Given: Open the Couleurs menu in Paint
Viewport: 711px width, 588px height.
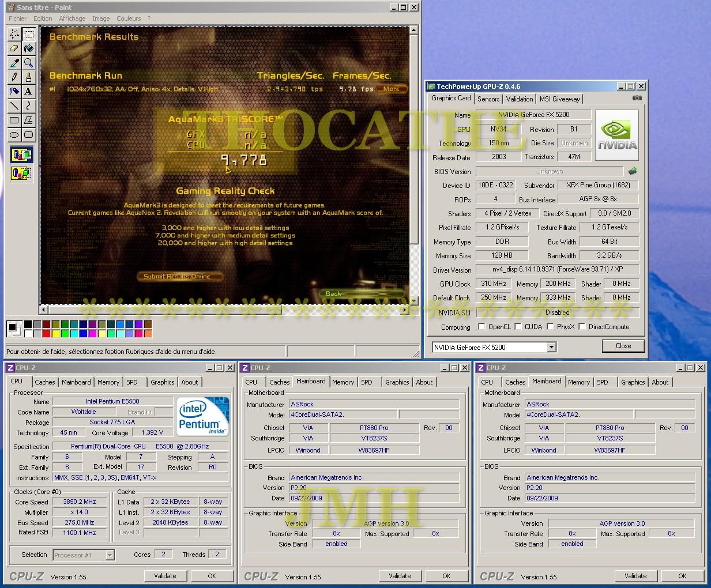Looking at the screenshot, I should point(129,18).
